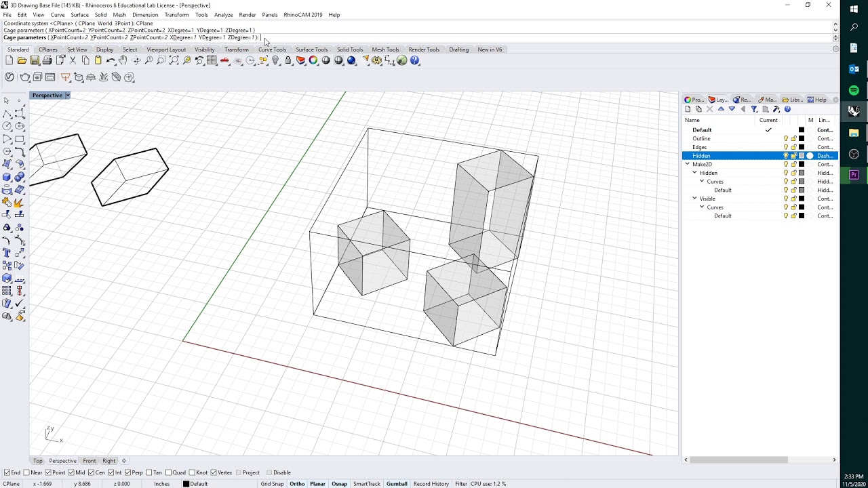Click the Layers panel horizontal scrollbar
The height and width of the screenshot is (488, 868).
point(738,460)
